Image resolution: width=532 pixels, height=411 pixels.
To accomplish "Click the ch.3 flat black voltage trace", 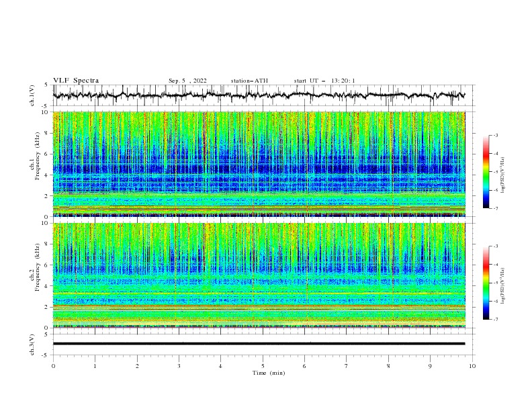I will 259,344.
